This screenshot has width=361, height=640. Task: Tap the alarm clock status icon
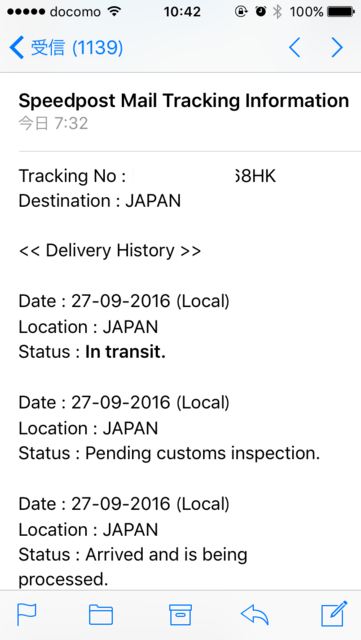pyautogui.click(x=260, y=12)
